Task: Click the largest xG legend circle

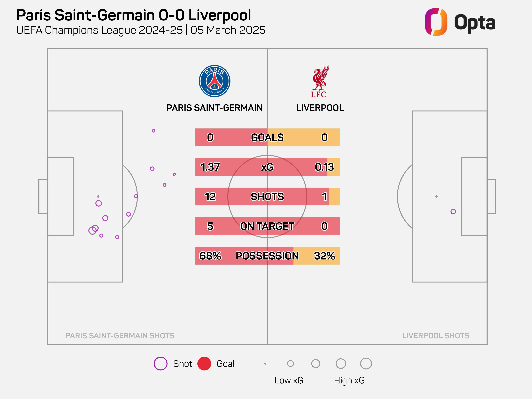Action: (366, 363)
